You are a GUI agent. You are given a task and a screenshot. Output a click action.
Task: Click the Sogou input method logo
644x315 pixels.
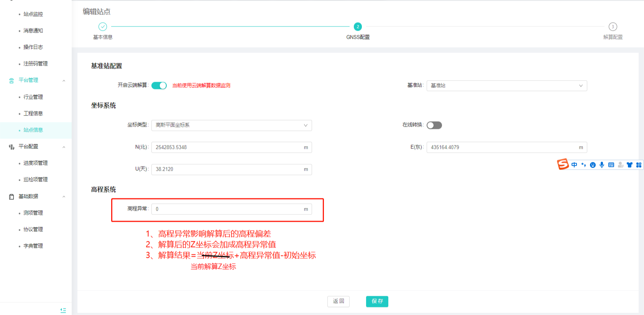click(563, 164)
